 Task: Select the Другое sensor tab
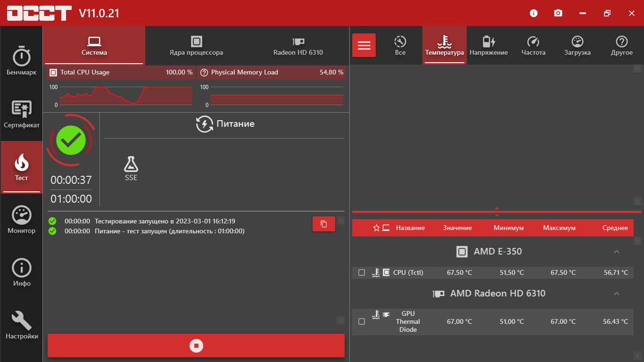click(622, 45)
